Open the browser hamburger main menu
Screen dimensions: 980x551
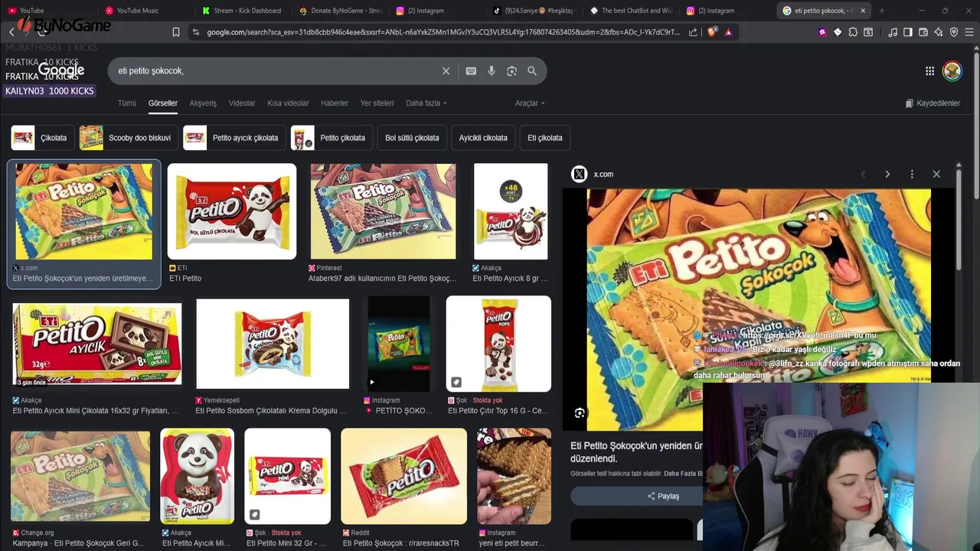[969, 32]
